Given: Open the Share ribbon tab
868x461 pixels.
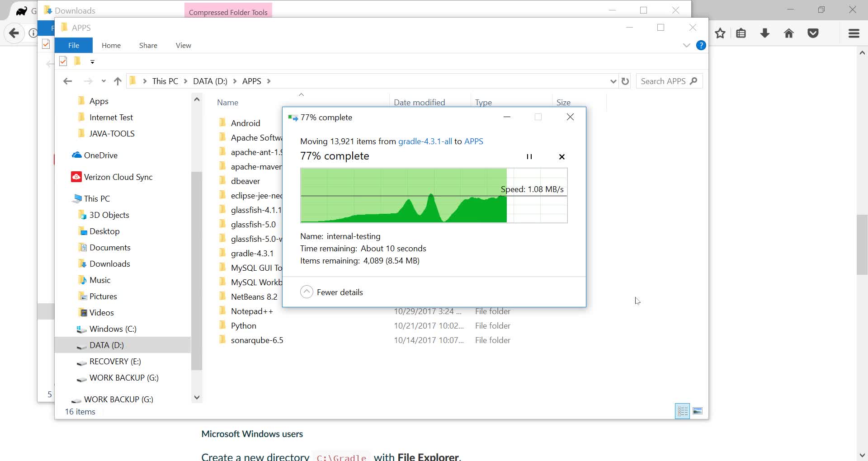Looking at the screenshot, I should coord(148,45).
